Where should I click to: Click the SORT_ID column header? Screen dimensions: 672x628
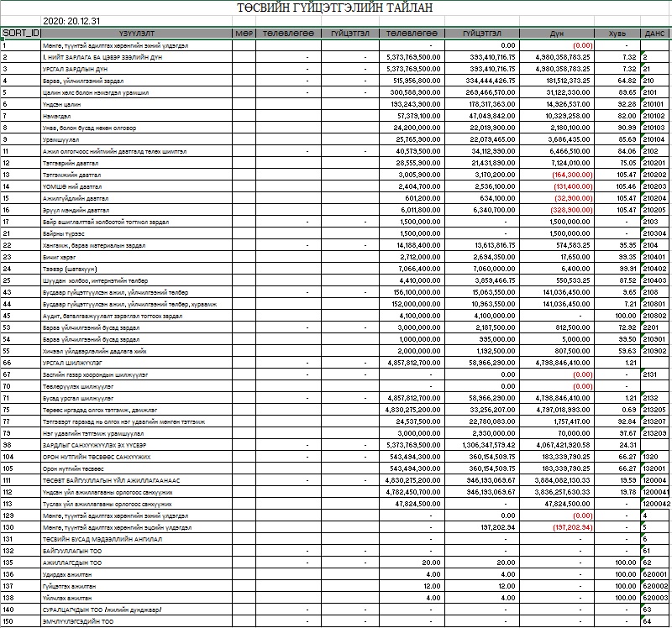(20, 33)
